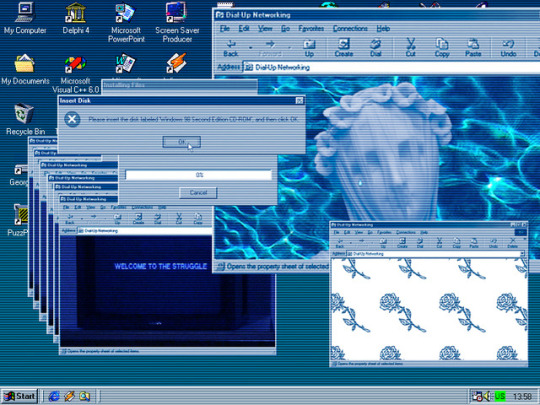This screenshot has height=405, width=540.
Task: Open Edit menu in large Dial-Up Networking window
Action: click(244, 29)
